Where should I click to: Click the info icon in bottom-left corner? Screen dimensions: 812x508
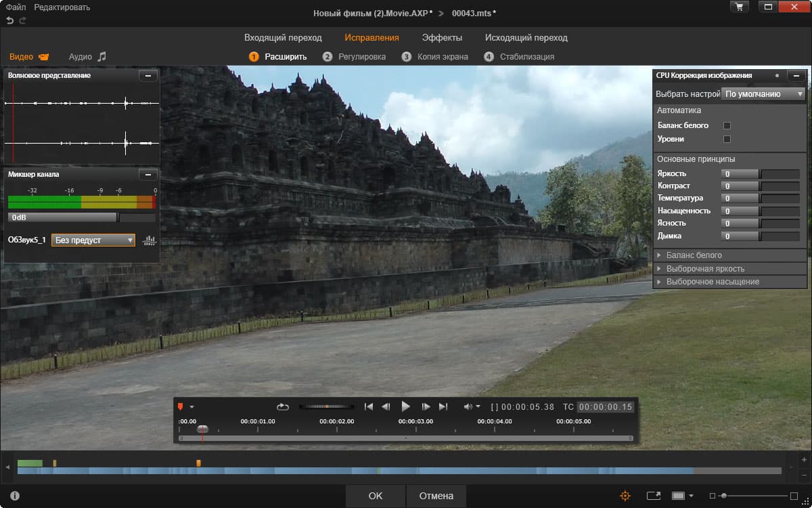tap(15, 496)
